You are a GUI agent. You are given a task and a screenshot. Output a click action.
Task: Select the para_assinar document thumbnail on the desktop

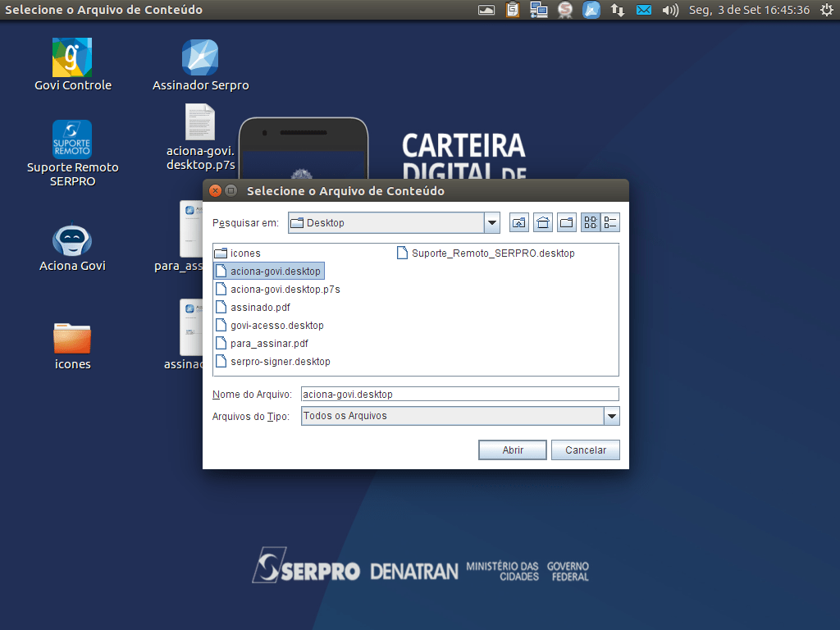[191, 230]
